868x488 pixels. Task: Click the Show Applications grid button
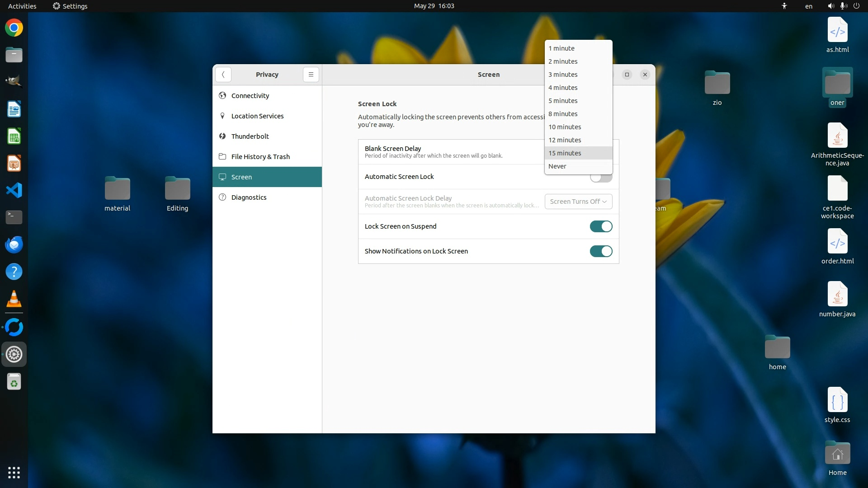(14, 473)
